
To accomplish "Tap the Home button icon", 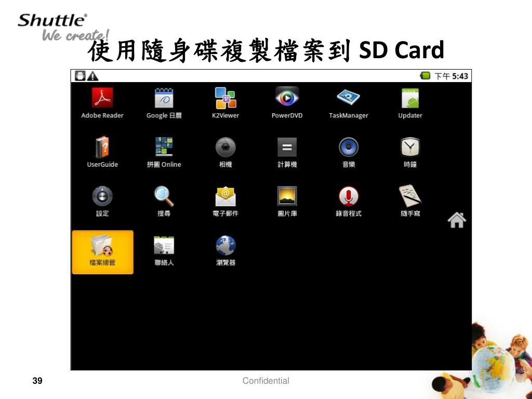I will [457, 220].
